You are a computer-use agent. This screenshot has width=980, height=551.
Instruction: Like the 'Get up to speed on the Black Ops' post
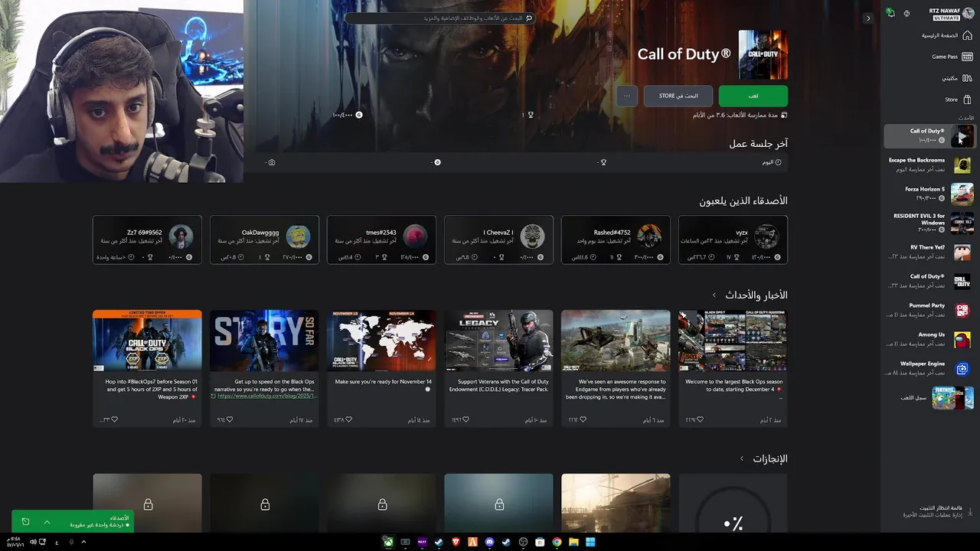pyautogui.click(x=231, y=420)
